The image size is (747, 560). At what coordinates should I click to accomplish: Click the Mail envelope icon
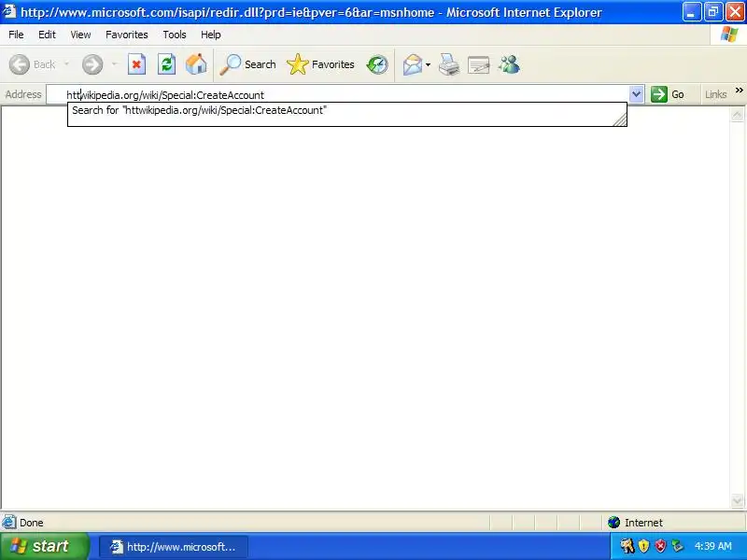pos(412,64)
